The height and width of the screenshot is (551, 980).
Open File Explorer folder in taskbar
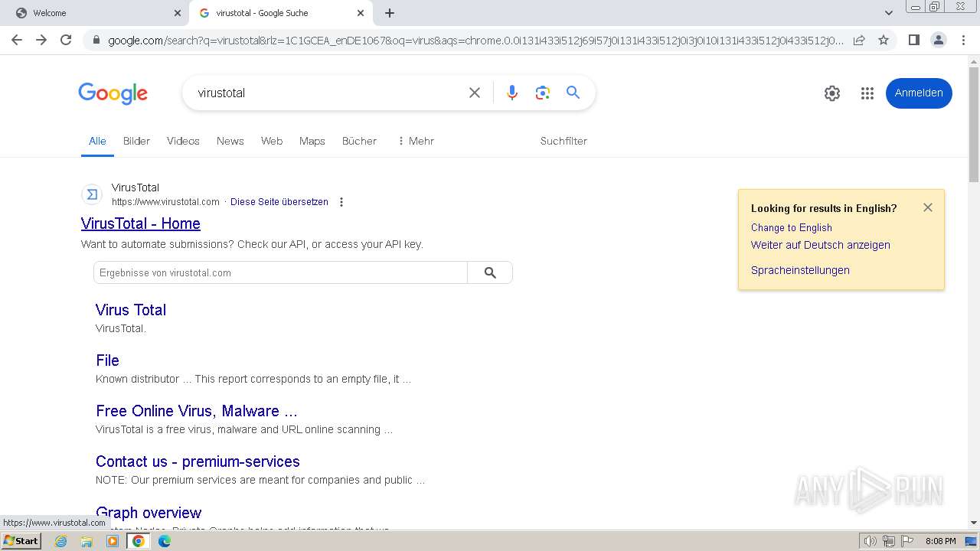pyautogui.click(x=87, y=541)
